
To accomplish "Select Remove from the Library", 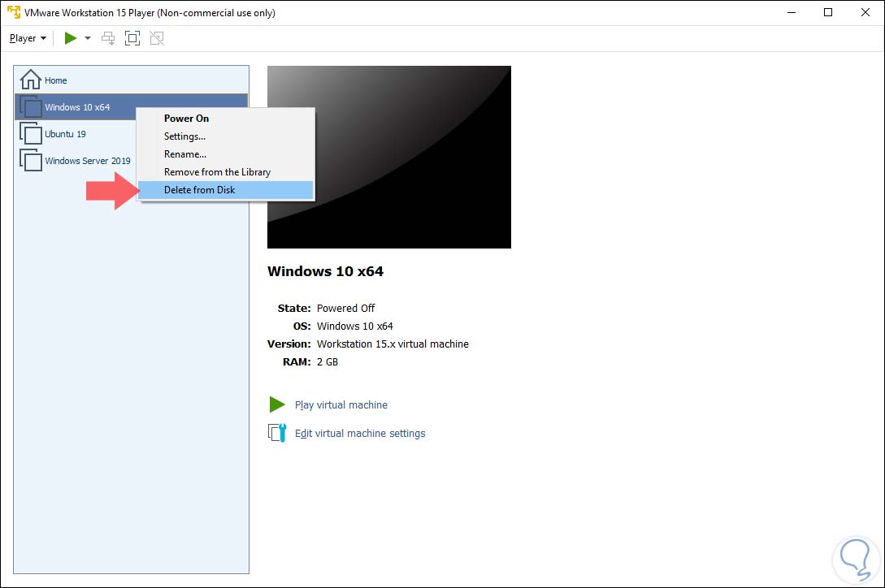I will (x=226, y=172).
